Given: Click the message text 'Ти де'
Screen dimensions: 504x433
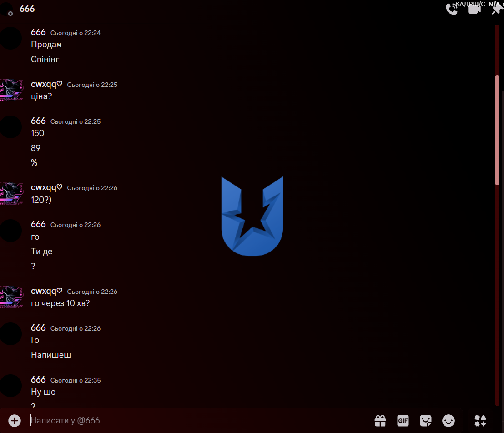Looking at the screenshot, I should 41,252.
